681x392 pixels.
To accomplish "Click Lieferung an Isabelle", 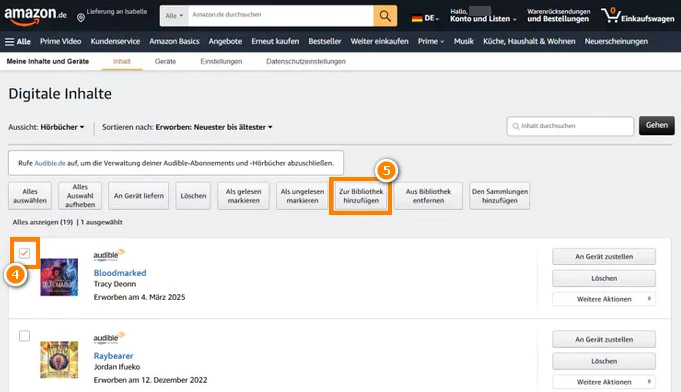I will [x=116, y=12].
